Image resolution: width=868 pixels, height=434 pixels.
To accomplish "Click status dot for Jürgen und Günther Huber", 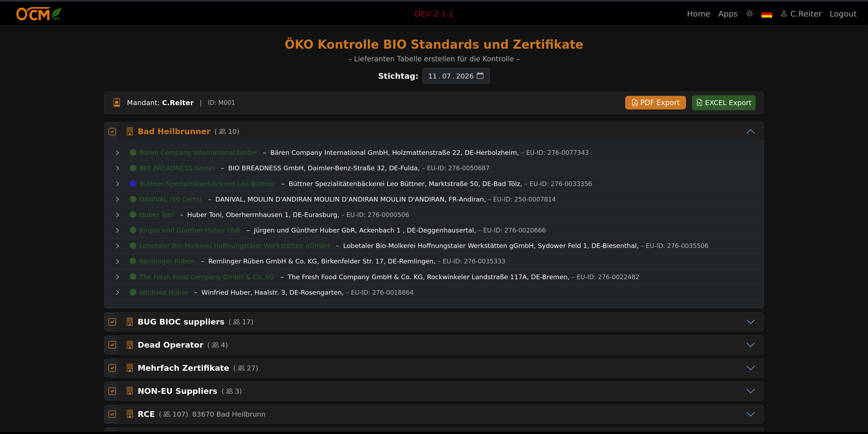I will click(133, 230).
